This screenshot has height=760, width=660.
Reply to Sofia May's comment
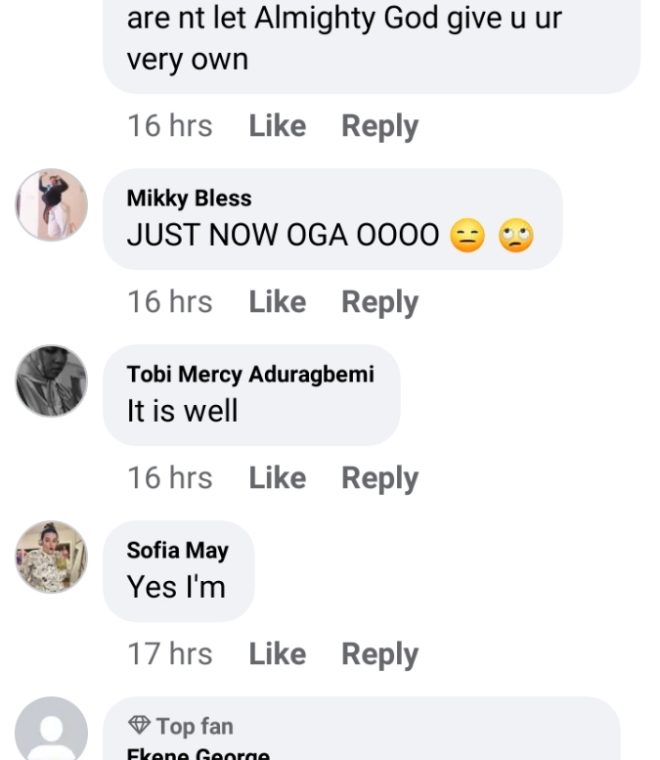(379, 654)
